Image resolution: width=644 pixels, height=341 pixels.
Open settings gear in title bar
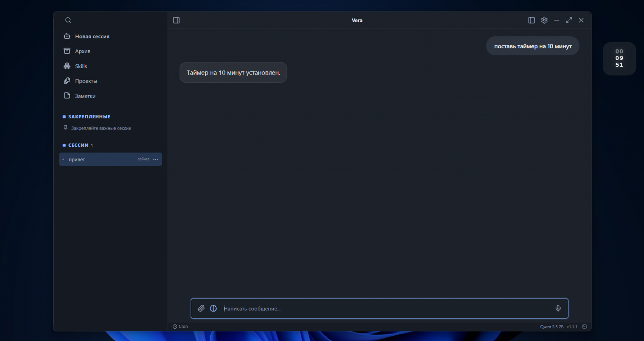point(545,20)
